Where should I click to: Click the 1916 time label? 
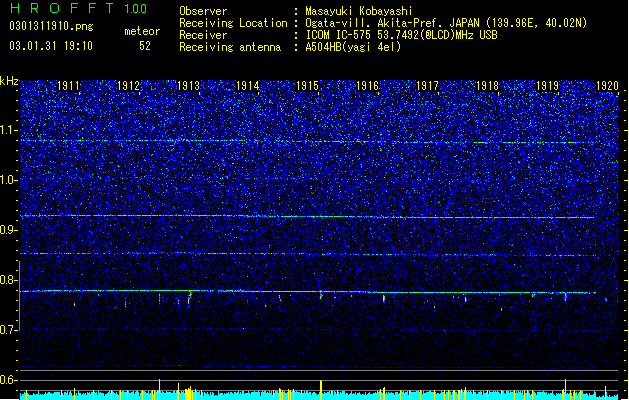click(367, 86)
